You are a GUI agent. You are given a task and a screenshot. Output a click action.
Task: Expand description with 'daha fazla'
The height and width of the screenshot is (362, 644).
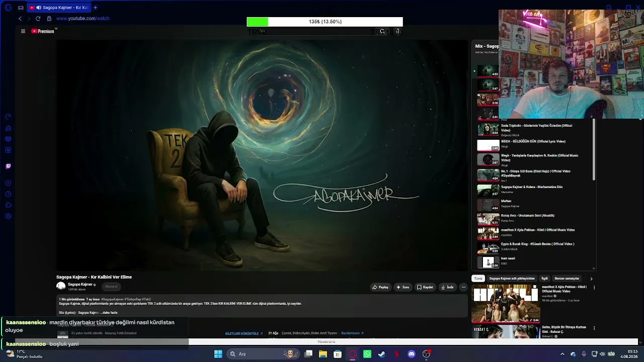[x=110, y=313]
